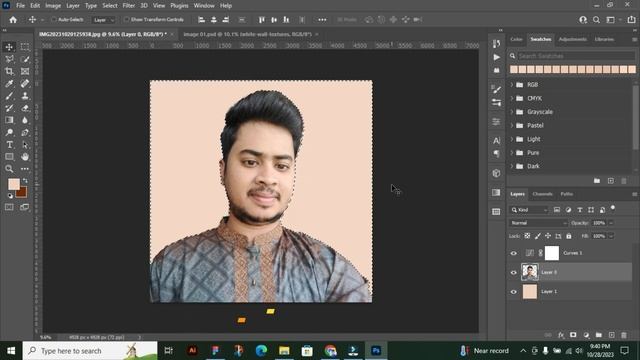Open the Auto-Select Layer dropdown
The width and height of the screenshot is (640, 360).
click(104, 20)
